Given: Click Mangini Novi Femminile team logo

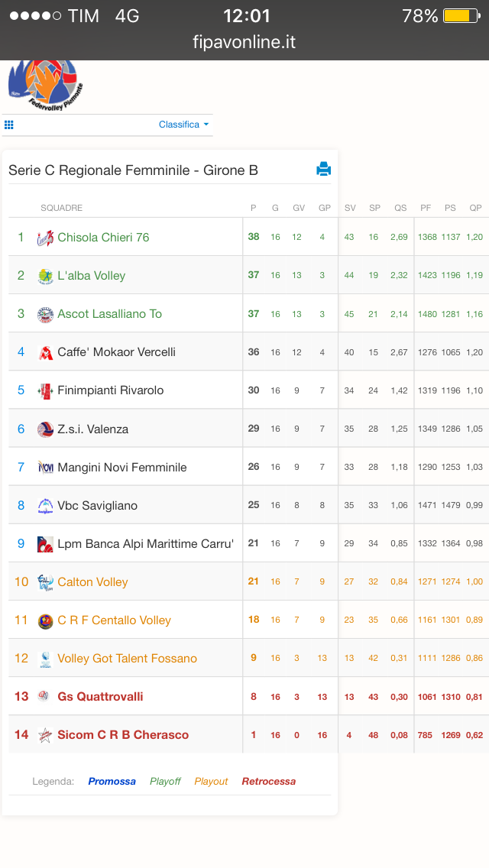Looking at the screenshot, I should (x=45, y=468).
